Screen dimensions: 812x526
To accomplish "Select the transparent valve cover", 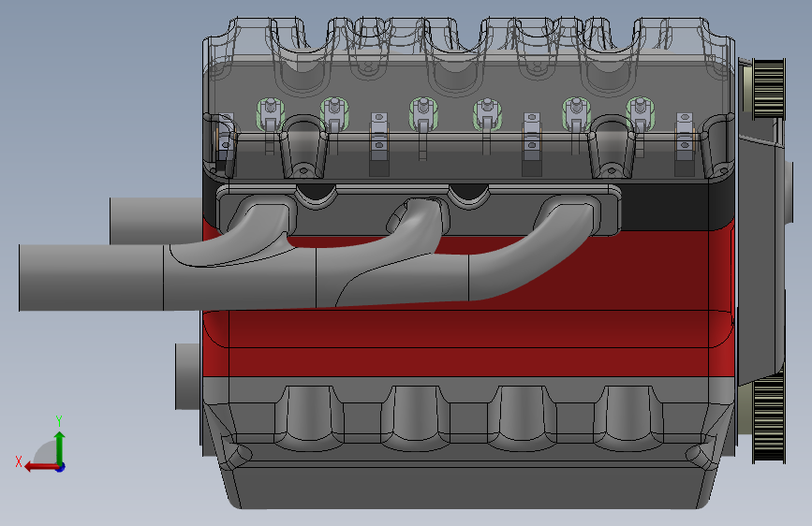I will (x=468, y=98).
